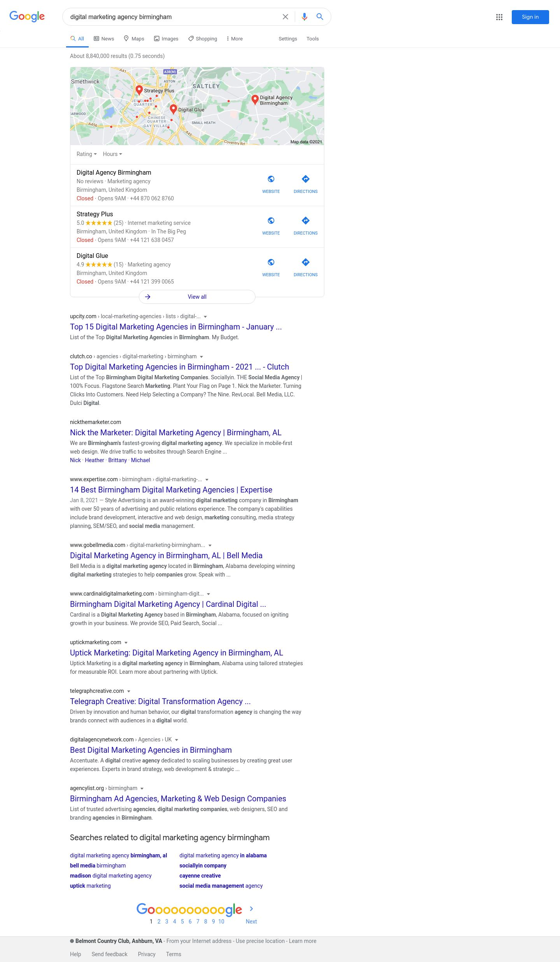The height and width of the screenshot is (962, 560).
Task: Click the Website globe icon for Digital Agency Birmingham
Action: click(x=271, y=179)
